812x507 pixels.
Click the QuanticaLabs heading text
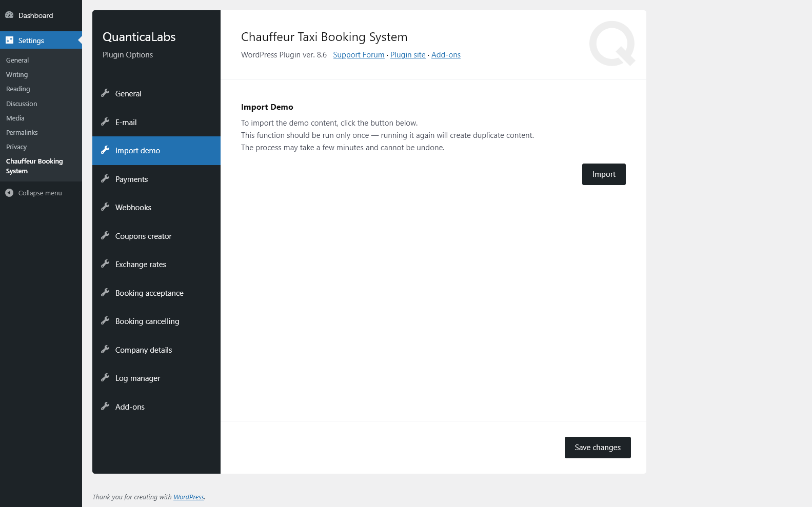point(139,37)
